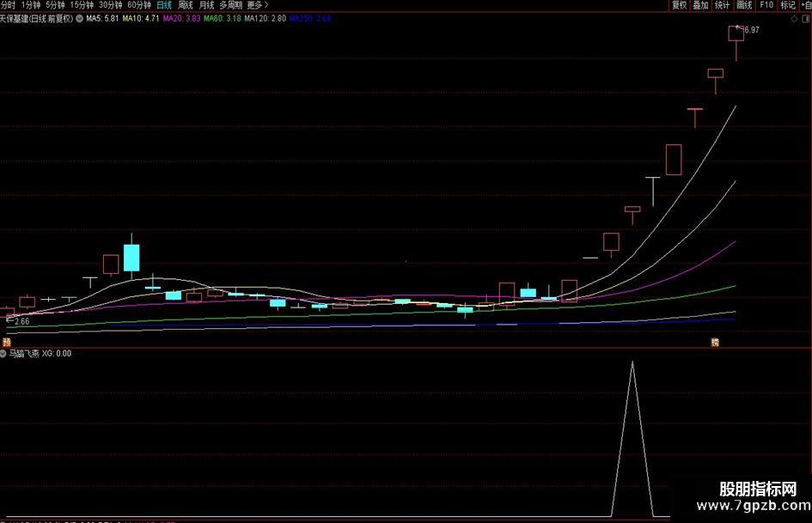
Task: Open the 统计 statistics tool
Action: [x=723, y=5]
